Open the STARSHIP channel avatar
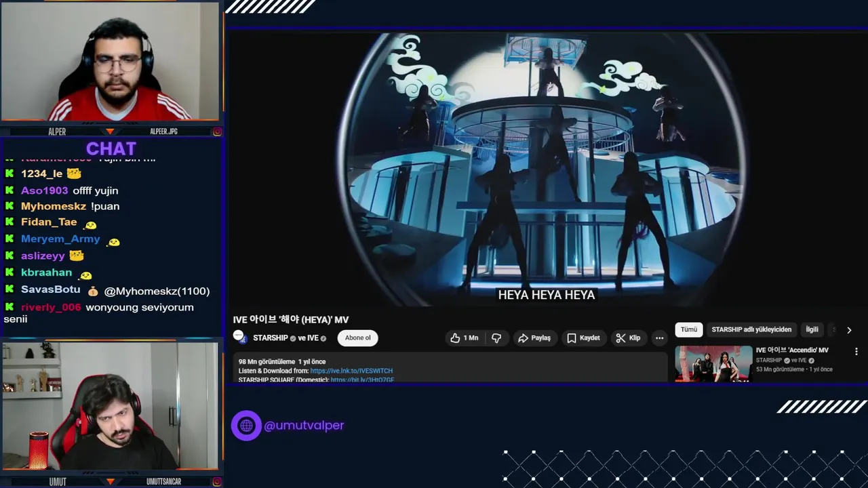The width and height of the screenshot is (868, 488). click(x=239, y=337)
